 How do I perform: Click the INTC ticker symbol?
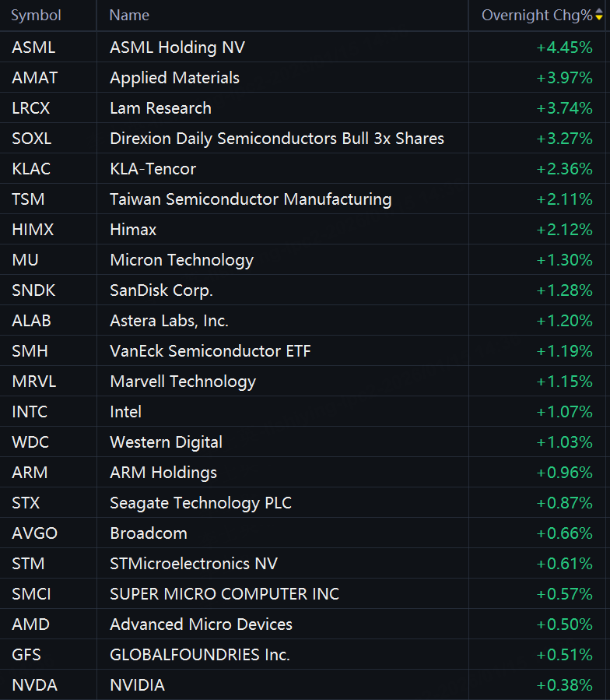tap(30, 412)
